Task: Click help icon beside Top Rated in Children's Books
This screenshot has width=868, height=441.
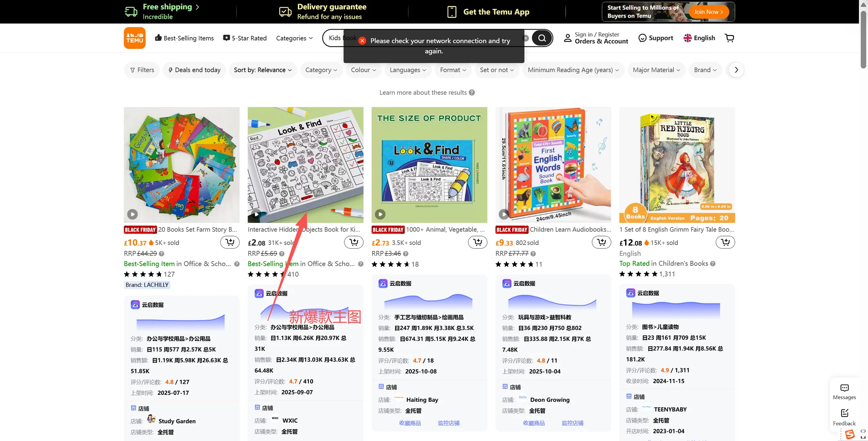Action: (x=713, y=264)
